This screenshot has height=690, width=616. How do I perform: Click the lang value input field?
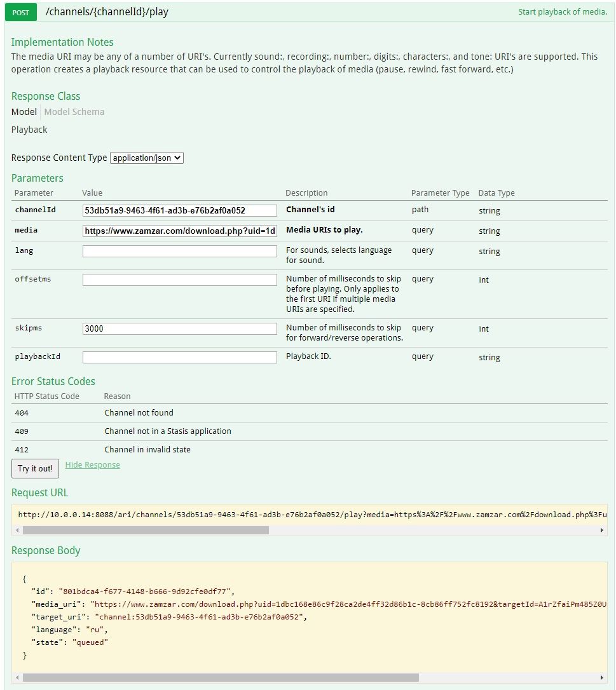point(180,251)
